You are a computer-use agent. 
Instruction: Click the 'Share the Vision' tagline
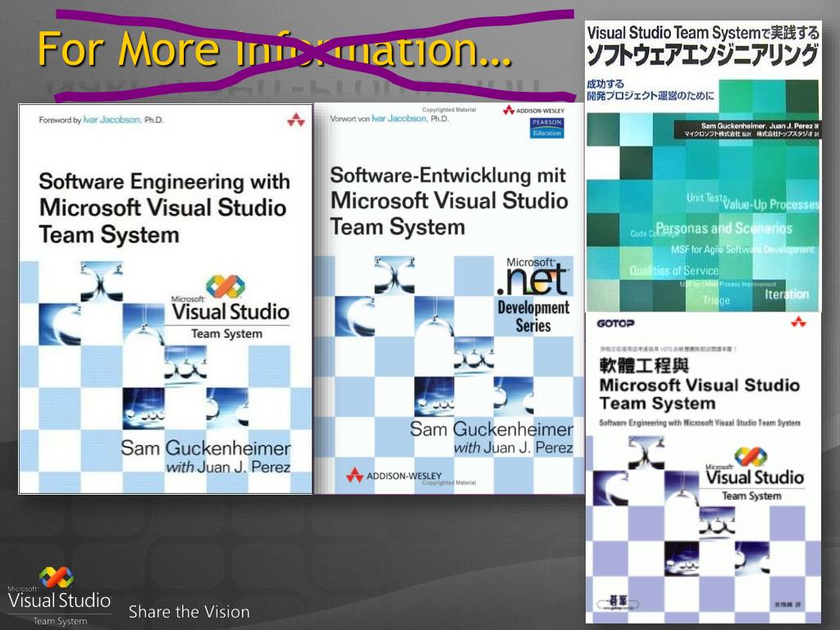point(189,612)
